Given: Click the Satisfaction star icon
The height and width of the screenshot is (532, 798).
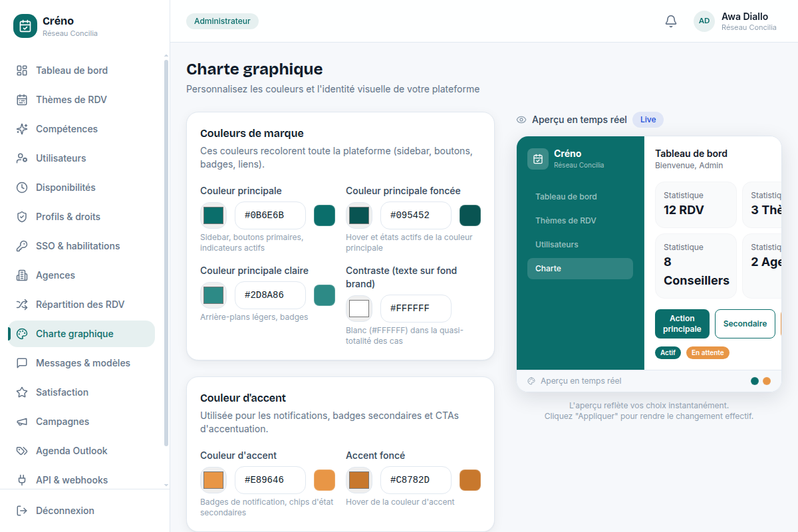Looking at the screenshot, I should pyautogui.click(x=22, y=392).
